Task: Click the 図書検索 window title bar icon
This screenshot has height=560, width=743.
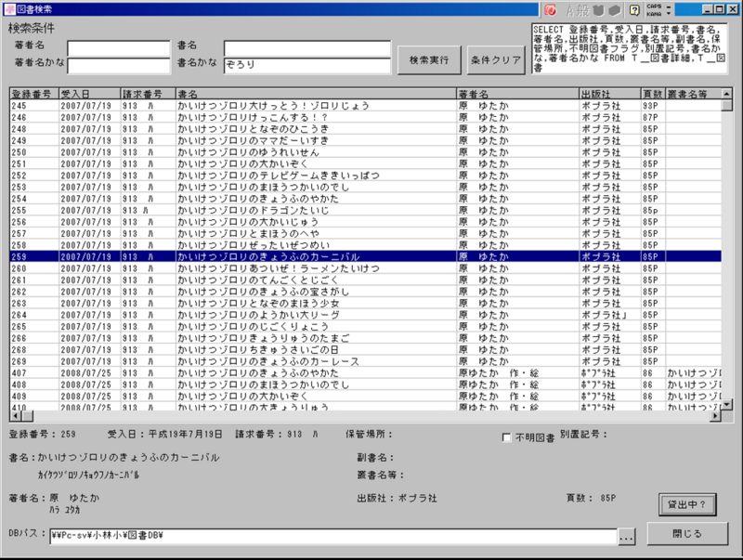Action: [9, 8]
